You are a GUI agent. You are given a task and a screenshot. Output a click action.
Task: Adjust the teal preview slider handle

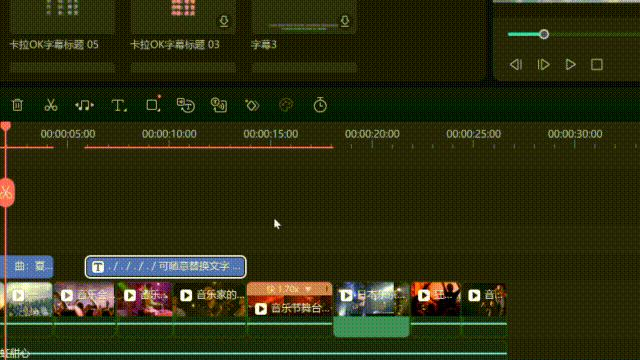coord(544,34)
